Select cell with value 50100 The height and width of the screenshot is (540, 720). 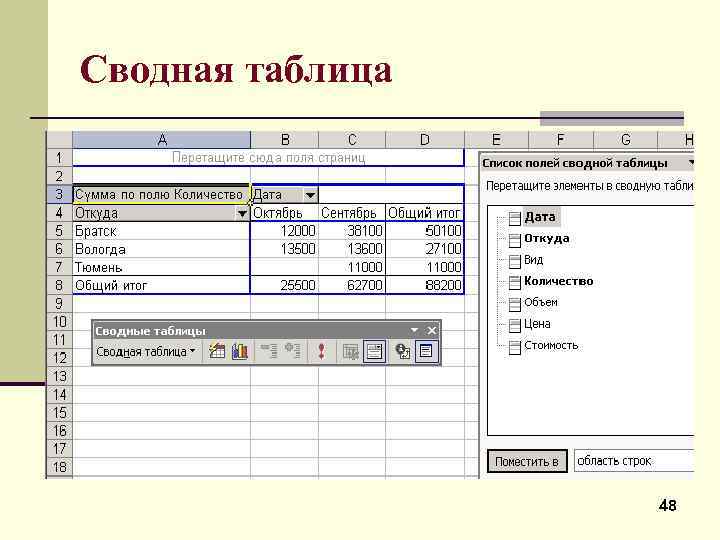click(x=425, y=231)
